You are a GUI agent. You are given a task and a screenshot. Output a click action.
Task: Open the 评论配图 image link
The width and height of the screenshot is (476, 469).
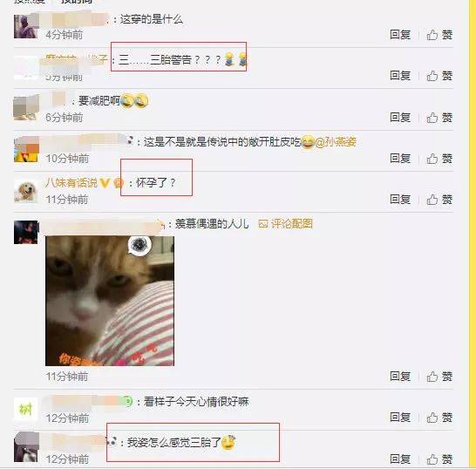click(285, 224)
